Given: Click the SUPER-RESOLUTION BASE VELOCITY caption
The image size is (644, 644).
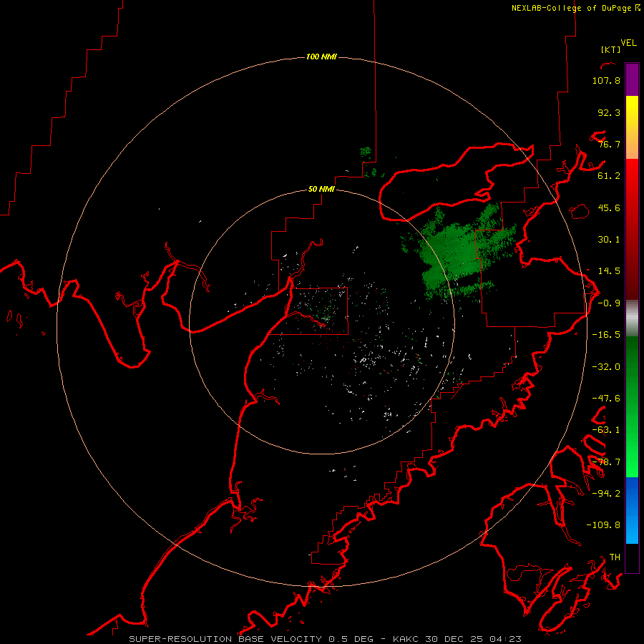Looking at the screenshot, I should [225, 639].
